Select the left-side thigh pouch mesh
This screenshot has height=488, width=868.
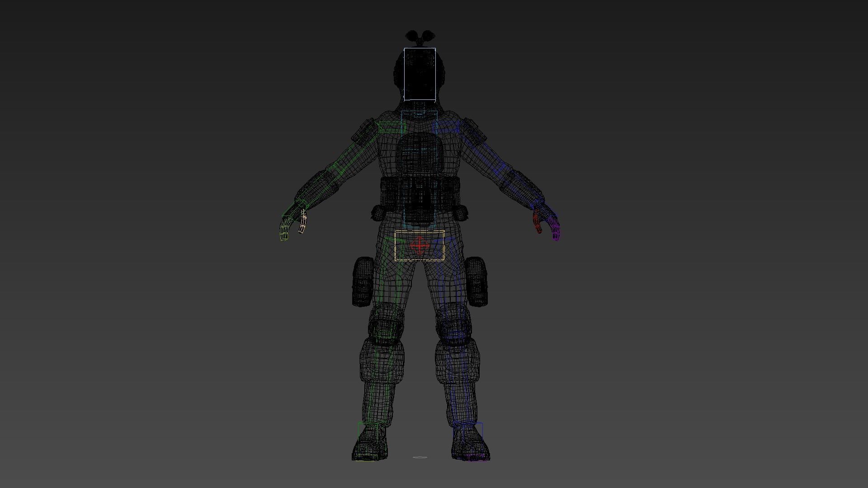tap(363, 281)
